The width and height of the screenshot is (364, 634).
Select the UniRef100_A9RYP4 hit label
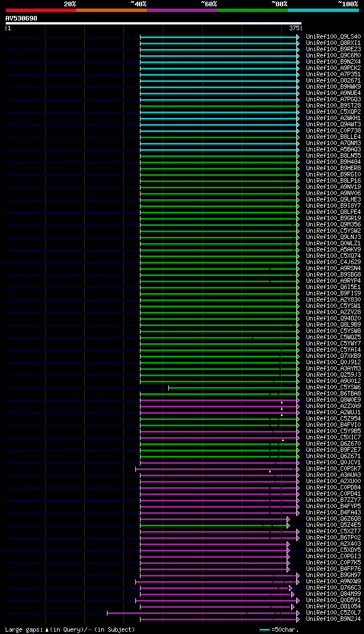click(x=333, y=281)
